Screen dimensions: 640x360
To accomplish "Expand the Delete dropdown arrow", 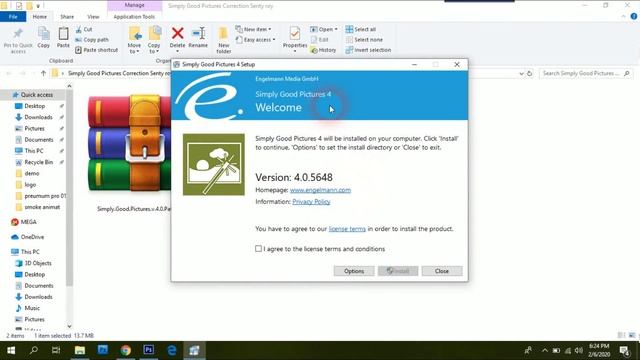I will [x=177, y=52].
